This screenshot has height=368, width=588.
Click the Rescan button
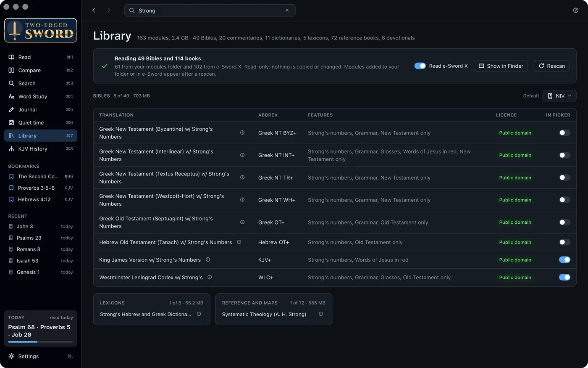551,66
